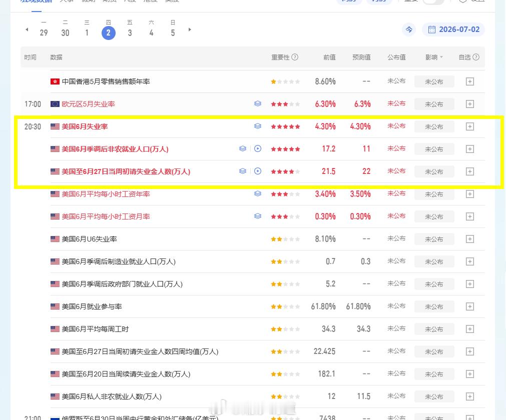
Task: Open 美国6月平均每小时工资年率 link
Action: pos(106,194)
